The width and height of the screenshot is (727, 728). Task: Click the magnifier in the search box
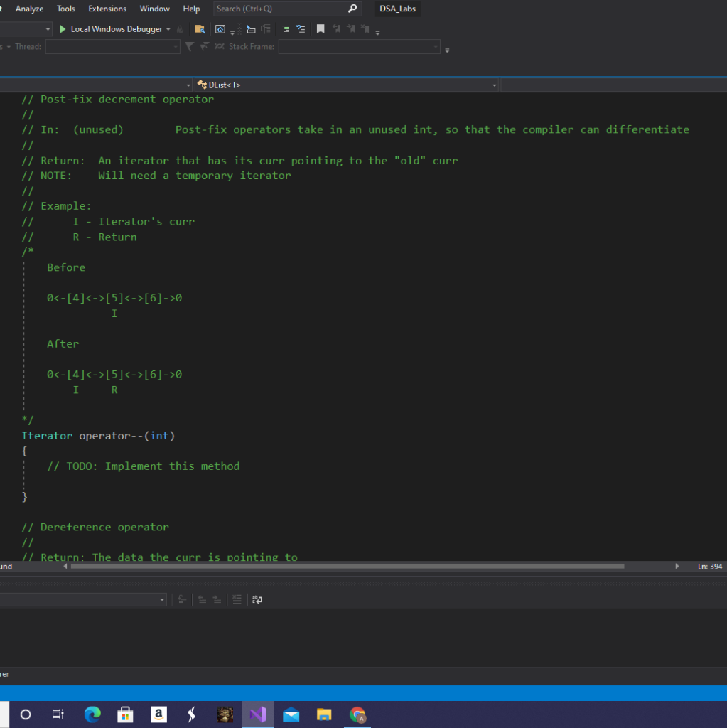pos(352,9)
